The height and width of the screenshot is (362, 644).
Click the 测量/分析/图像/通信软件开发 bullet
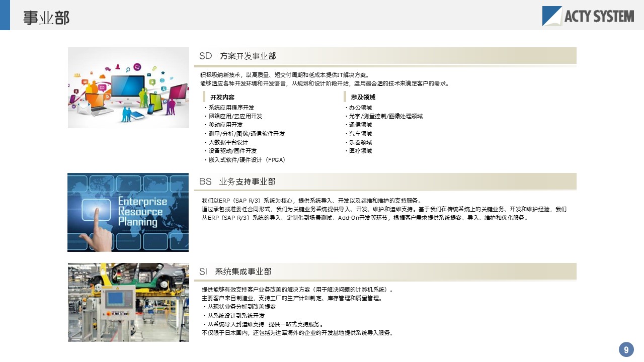(x=244, y=134)
